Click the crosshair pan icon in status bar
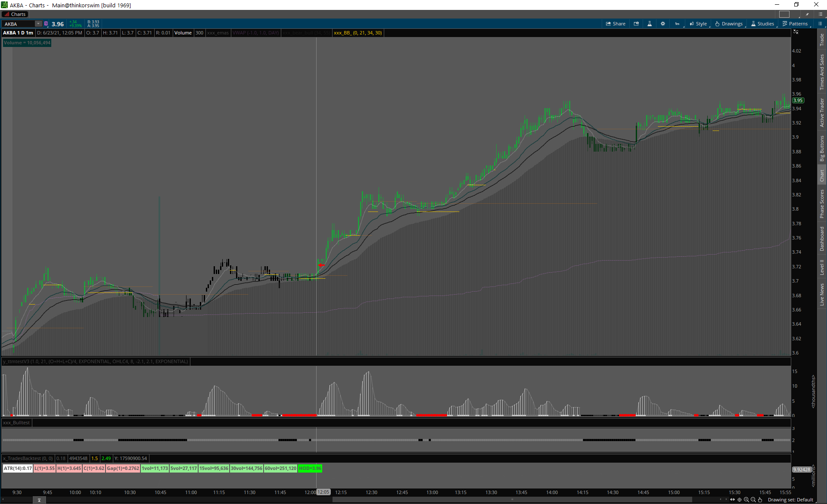 (x=740, y=500)
